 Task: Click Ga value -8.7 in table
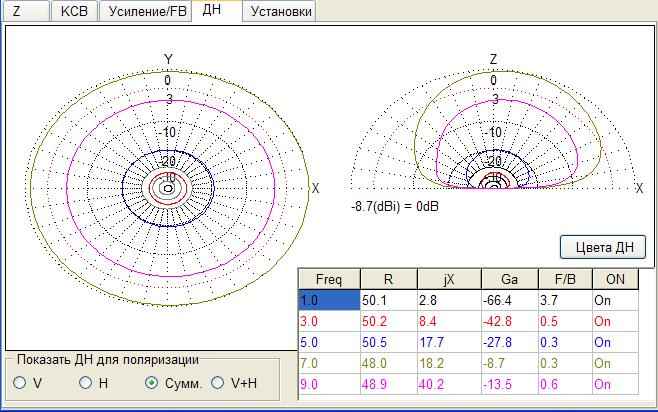click(x=509, y=363)
